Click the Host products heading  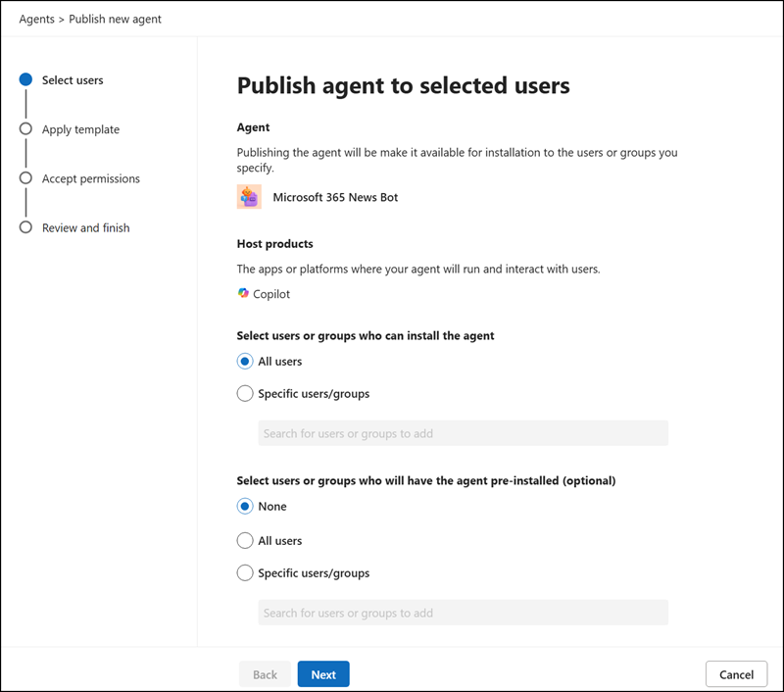[275, 243]
